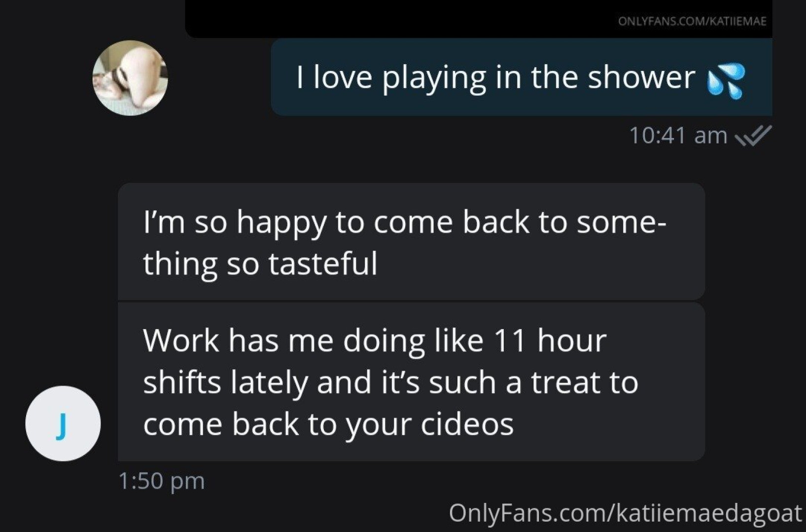Click the water droplets emoji

point(726,81)
